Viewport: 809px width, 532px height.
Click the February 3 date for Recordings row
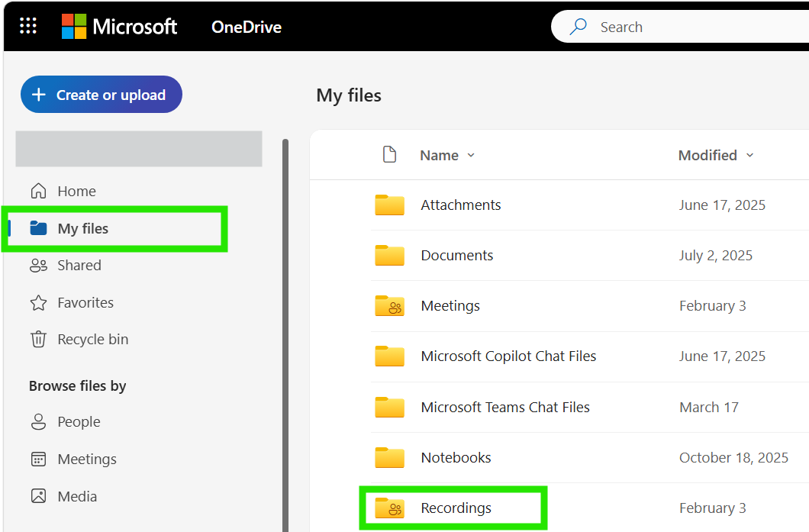713,508
